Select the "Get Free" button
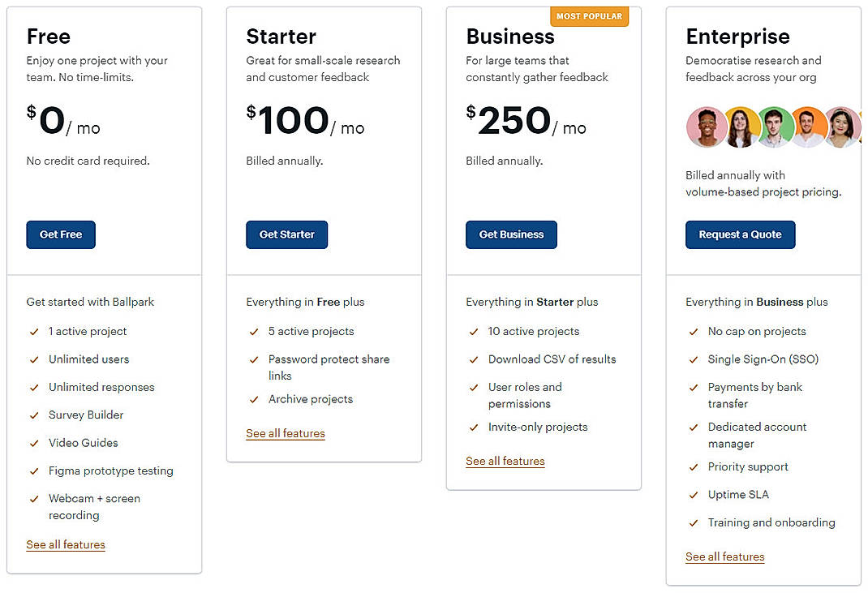This screenshot has height=593, width=868. (61, 234)
